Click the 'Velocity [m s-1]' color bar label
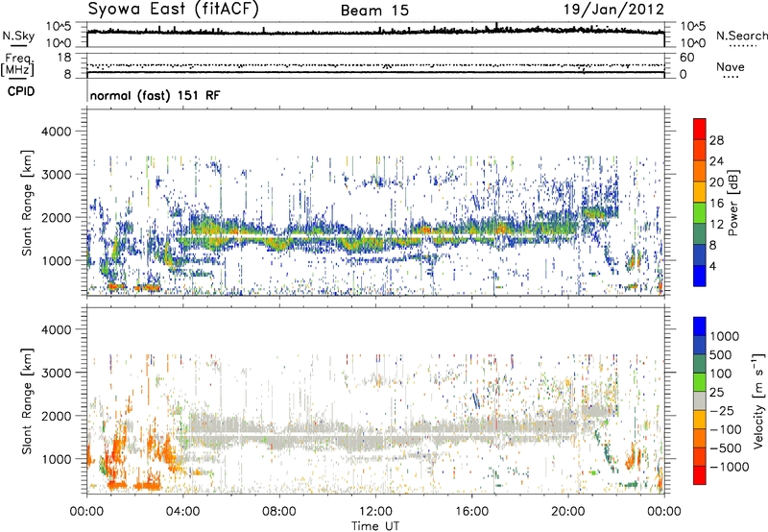Viewport: 768px width, 532px height. pyautogui.click(x=758, y=400)
